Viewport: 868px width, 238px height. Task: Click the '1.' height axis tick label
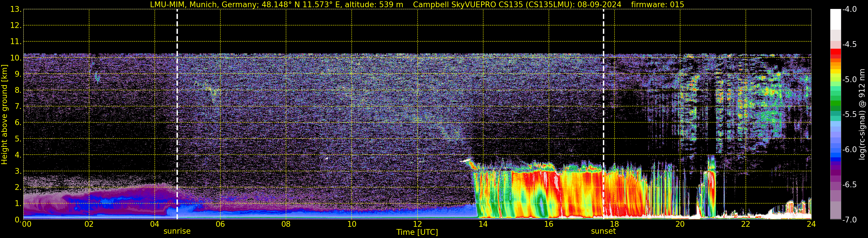click(x=18, y=203)
